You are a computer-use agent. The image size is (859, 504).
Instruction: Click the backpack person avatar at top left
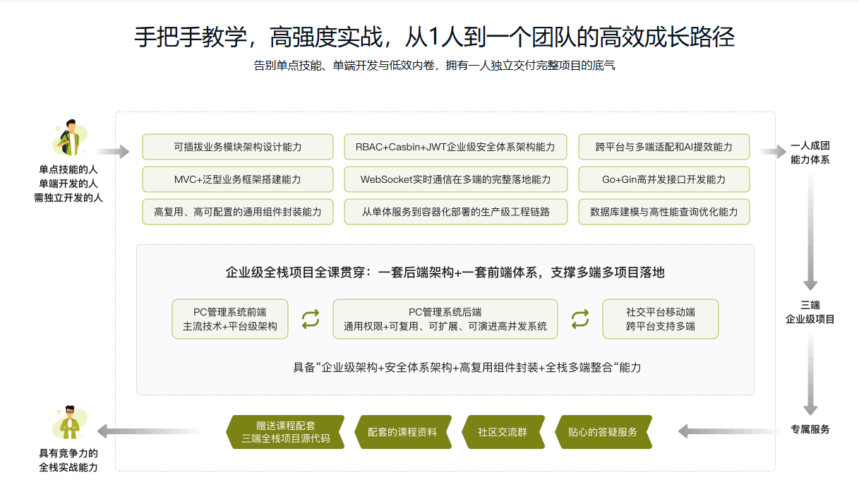coord(69,137)
